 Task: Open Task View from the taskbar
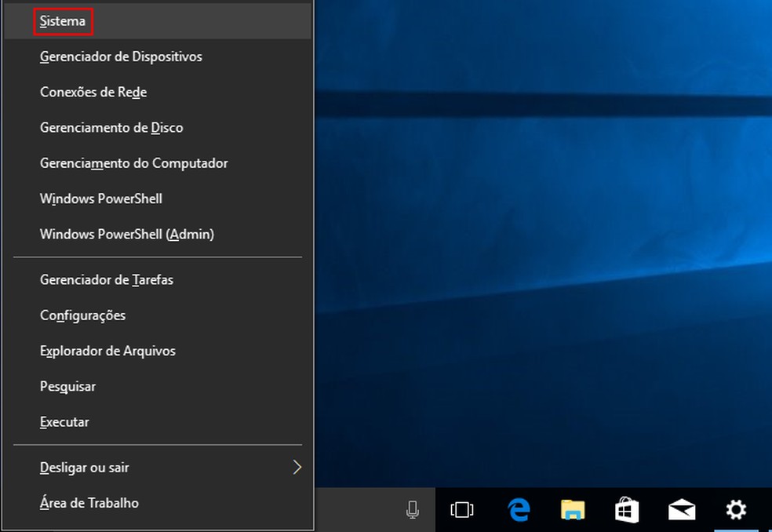(462, 510)
